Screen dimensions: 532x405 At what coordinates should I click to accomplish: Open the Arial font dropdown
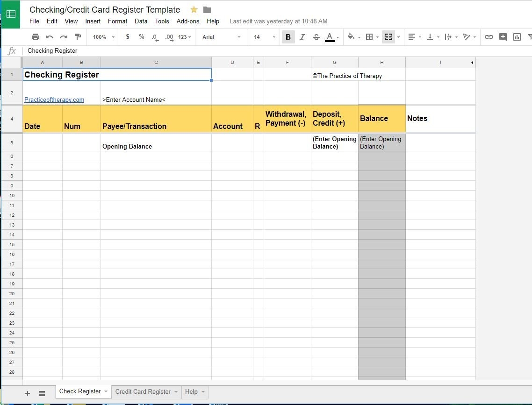coord(221,37)
